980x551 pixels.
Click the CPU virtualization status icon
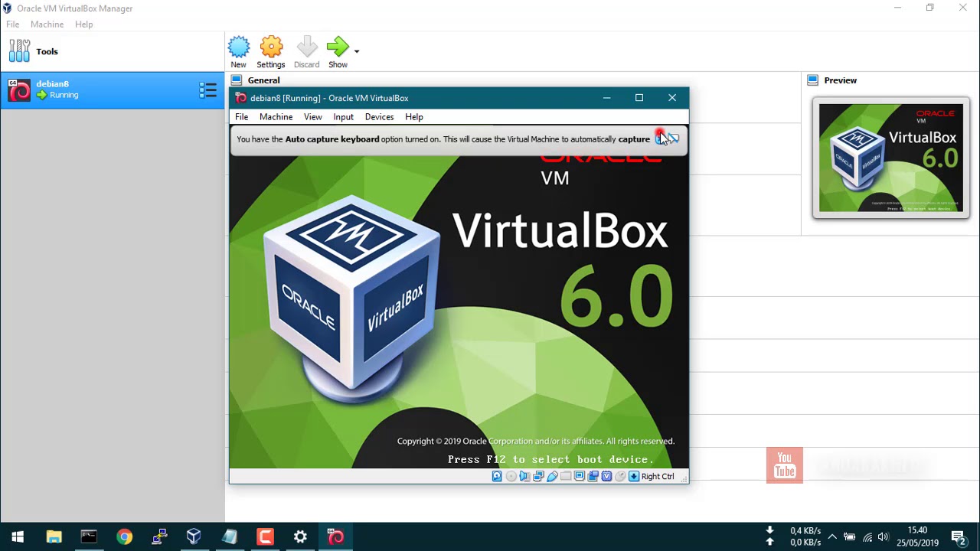(x=607, y=476)
